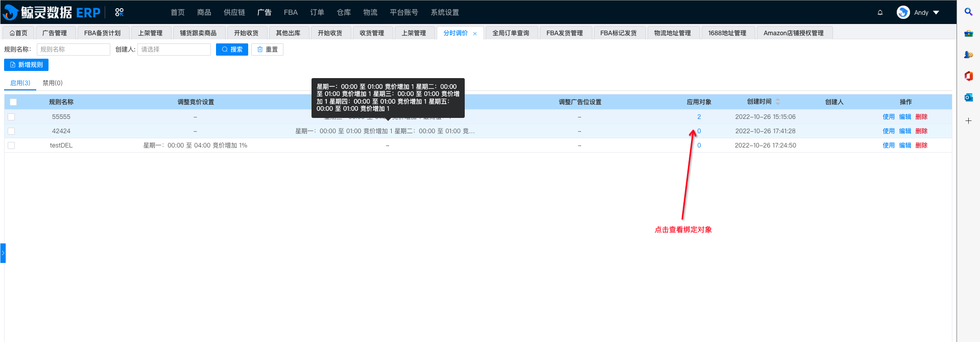Open the browser sidebar search icon
This screenshot has height=342, width=980.
(x=968, y=12)
